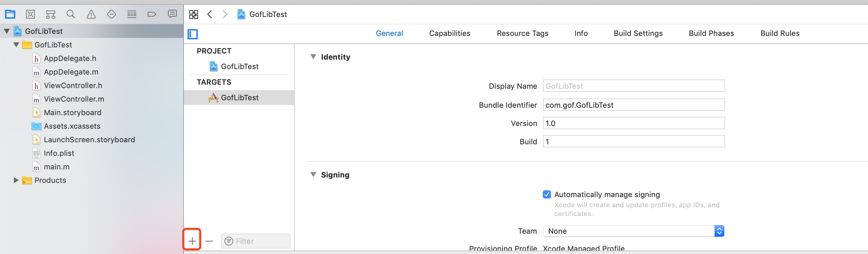Click the Version field
Screen dimensions: 868x254
(x=634, y=123)
